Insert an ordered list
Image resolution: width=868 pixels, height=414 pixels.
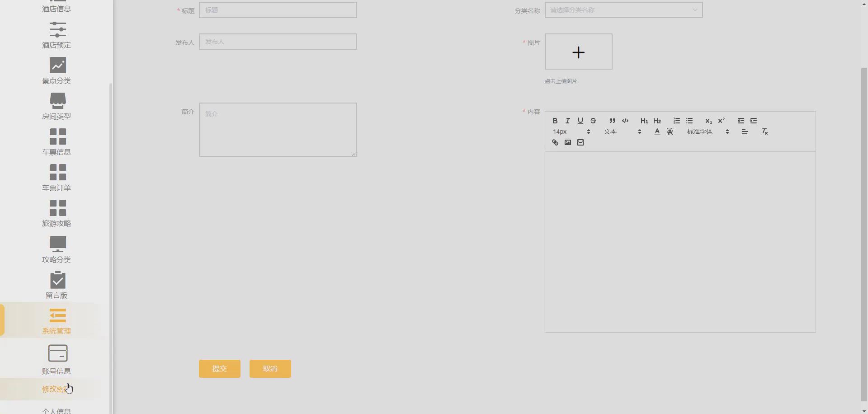tap(676, 121)
